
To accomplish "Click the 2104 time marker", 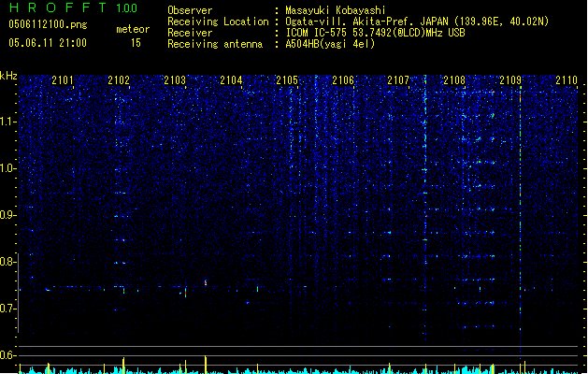I will [x=231, y=79].
